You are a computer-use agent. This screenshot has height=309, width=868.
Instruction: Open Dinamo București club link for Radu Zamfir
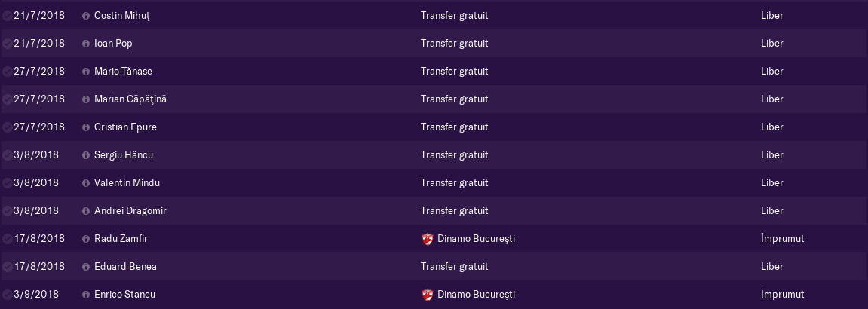(476, 239)
